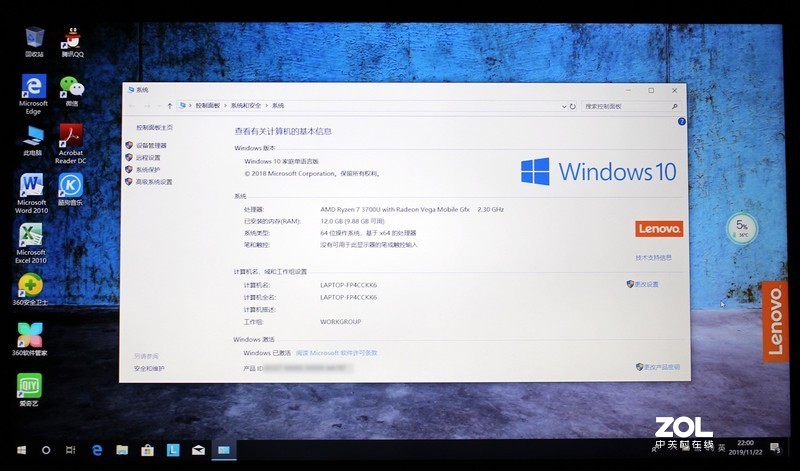
Task: Click the 技术支持信息 support link
Action: click(654, 258)
